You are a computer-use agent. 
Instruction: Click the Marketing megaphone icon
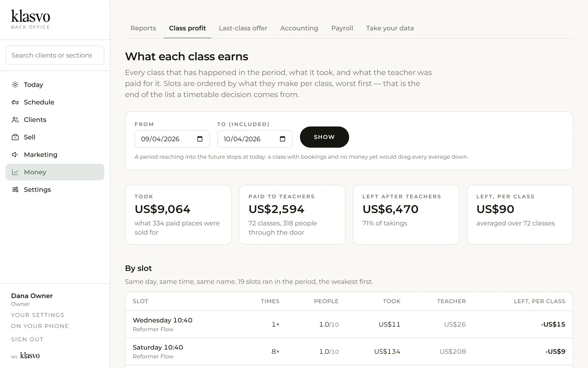[15, 155]
